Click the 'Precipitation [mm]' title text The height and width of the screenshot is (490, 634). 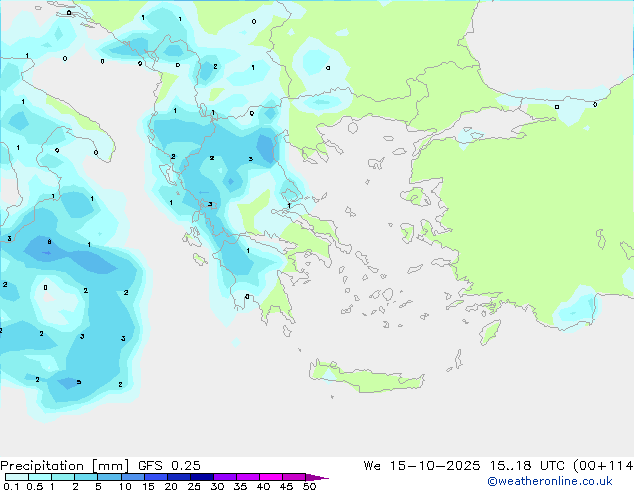(65, 466)
